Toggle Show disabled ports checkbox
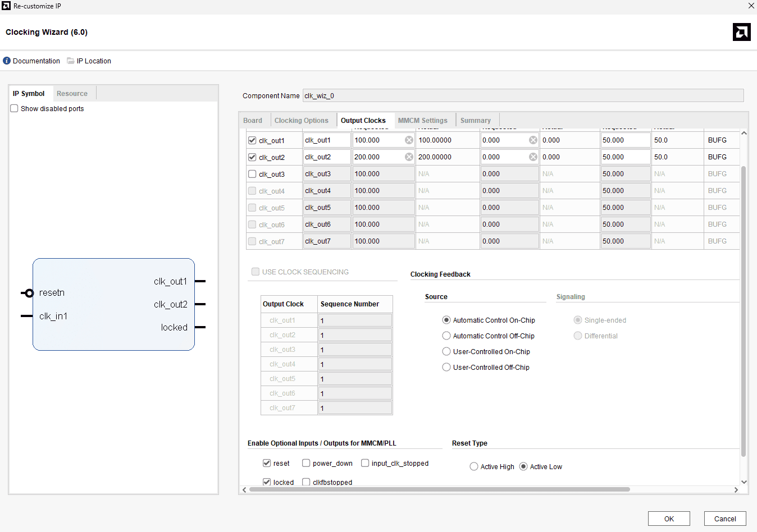757x532 pixels. point(15,108)
